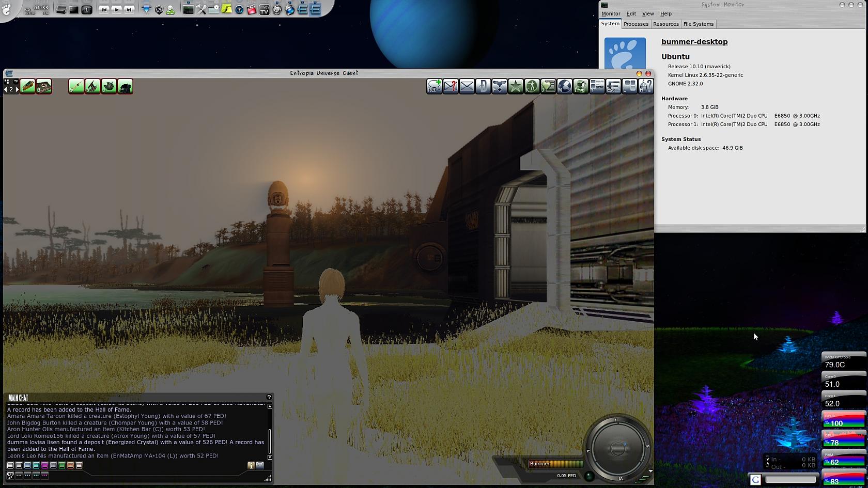Open View menu in System Monitor

[648, 14]
